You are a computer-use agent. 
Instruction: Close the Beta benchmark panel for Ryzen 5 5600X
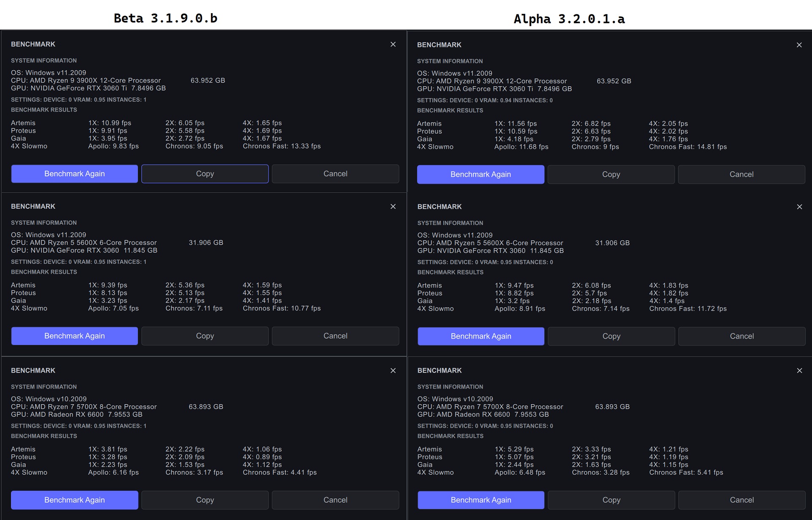(x=393, y=207)
